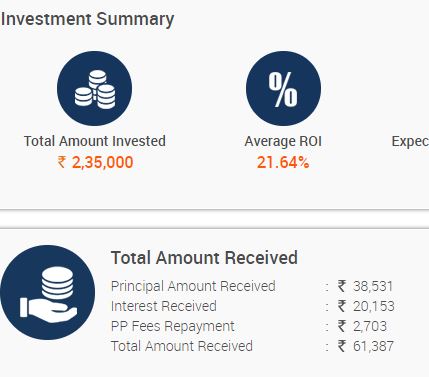Click the Interest Received row label
Screen dimensions: 429x377
[x=164, y=306]
